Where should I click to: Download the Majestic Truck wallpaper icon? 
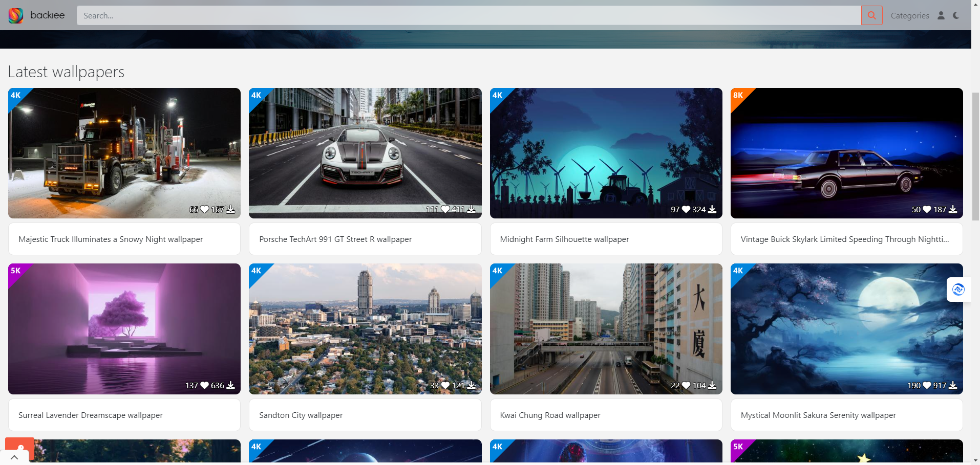point(231,209)
